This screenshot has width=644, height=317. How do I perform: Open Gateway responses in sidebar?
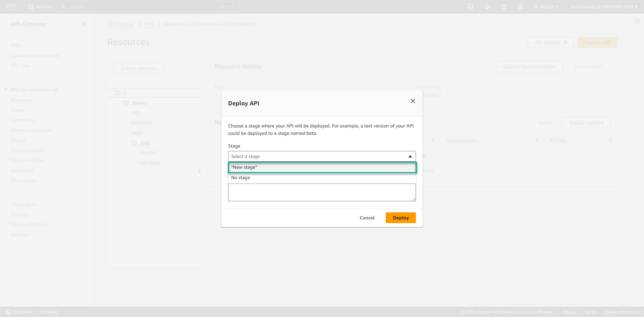pyautogui.click(x=31, y=130)
